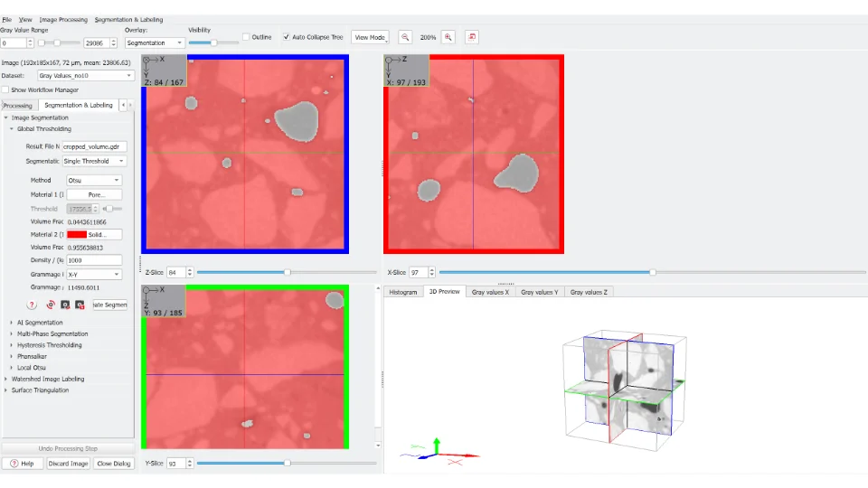This screenshot has width=868, height=488.
Task: Click the 3D axis orientation gizmo
Action: coord(440,451)
